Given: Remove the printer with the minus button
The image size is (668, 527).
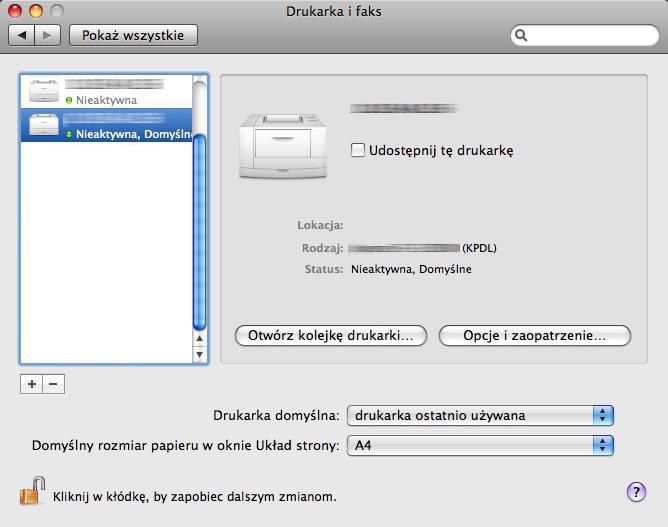Looking at the screenshot, I should click(x=53, y=384).
